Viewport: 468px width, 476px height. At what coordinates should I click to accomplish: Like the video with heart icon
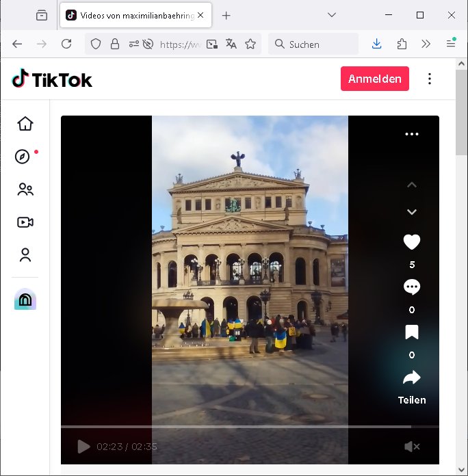[x=412, y=242]
